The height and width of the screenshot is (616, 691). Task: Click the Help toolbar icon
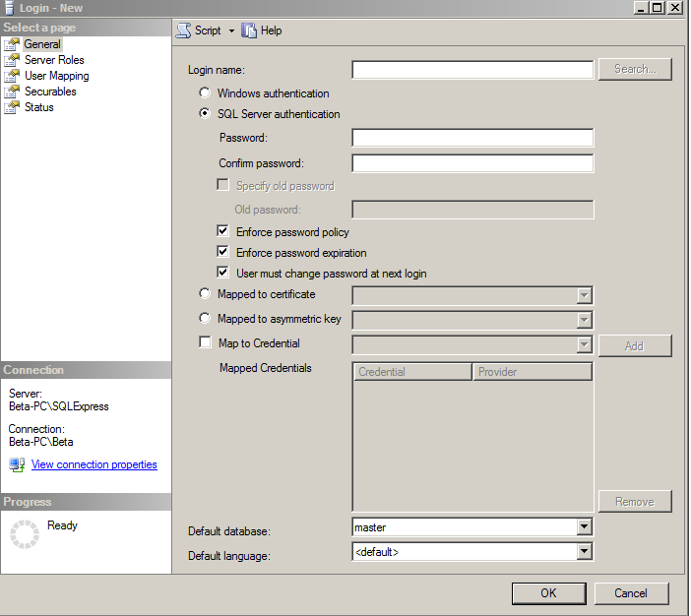(249, 31)
